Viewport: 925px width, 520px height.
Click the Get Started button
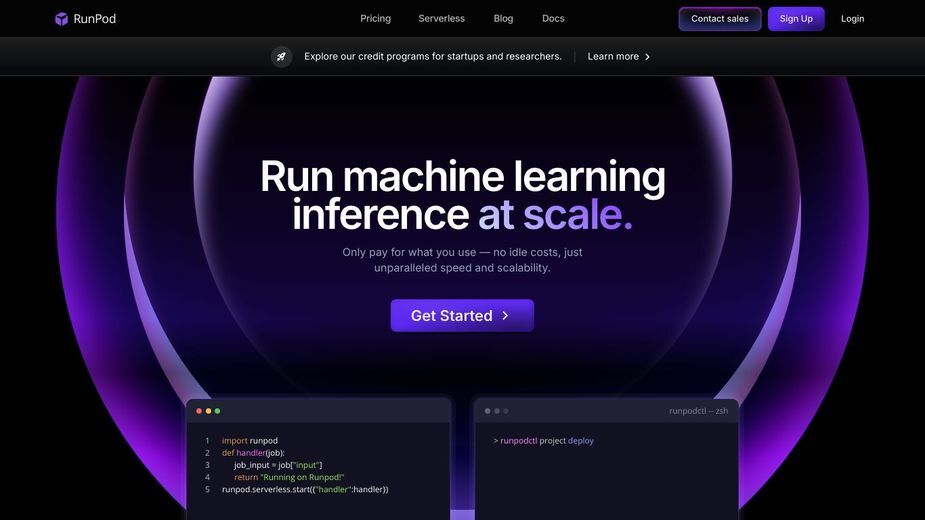(462, 315)
